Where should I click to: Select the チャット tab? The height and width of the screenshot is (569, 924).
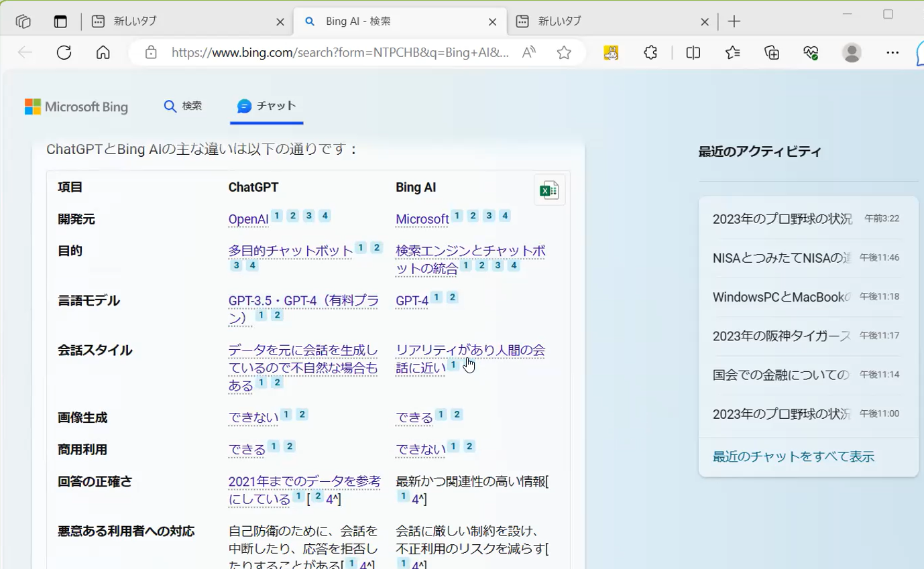[267, 106]
